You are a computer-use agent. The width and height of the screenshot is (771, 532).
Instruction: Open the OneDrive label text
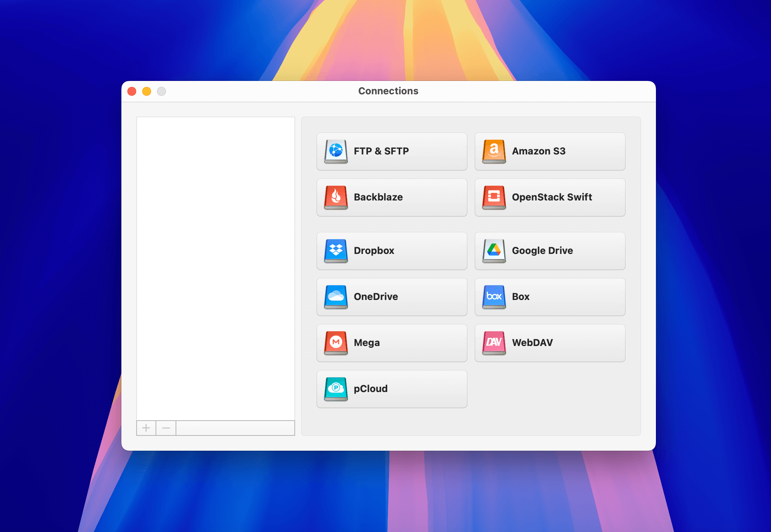click(x=376, y=297)
